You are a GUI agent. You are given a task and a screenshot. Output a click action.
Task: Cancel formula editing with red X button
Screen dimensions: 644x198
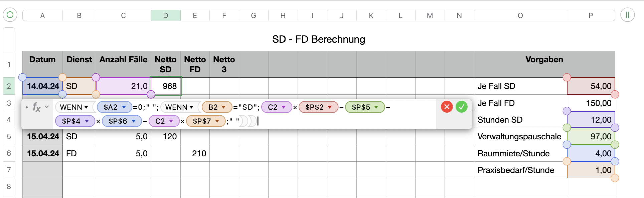447,107
